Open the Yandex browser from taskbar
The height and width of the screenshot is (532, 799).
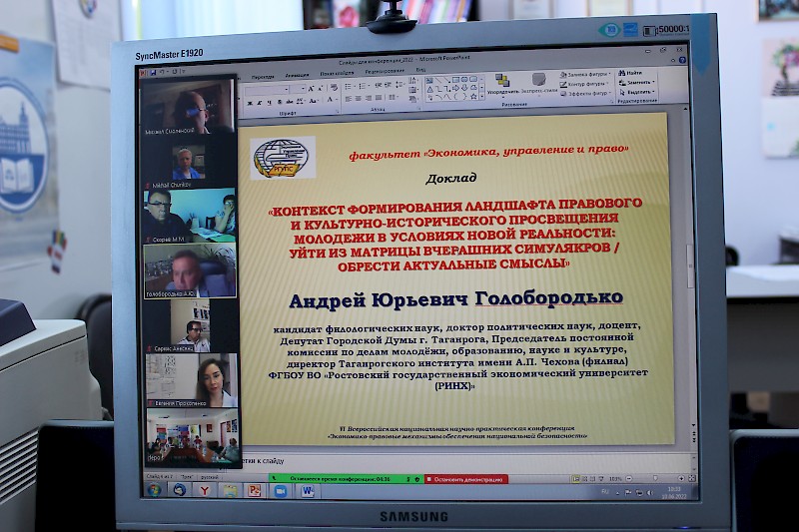(x=204, y=490)
